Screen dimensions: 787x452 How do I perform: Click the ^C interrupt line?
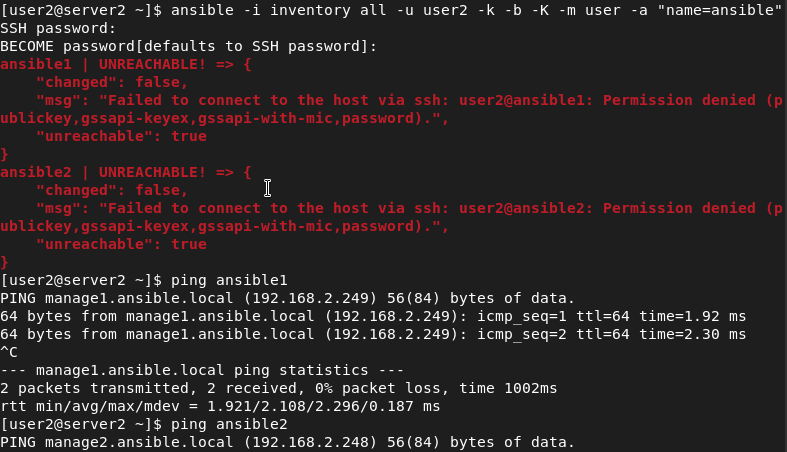pyautogui.click(x=9, y=352)
